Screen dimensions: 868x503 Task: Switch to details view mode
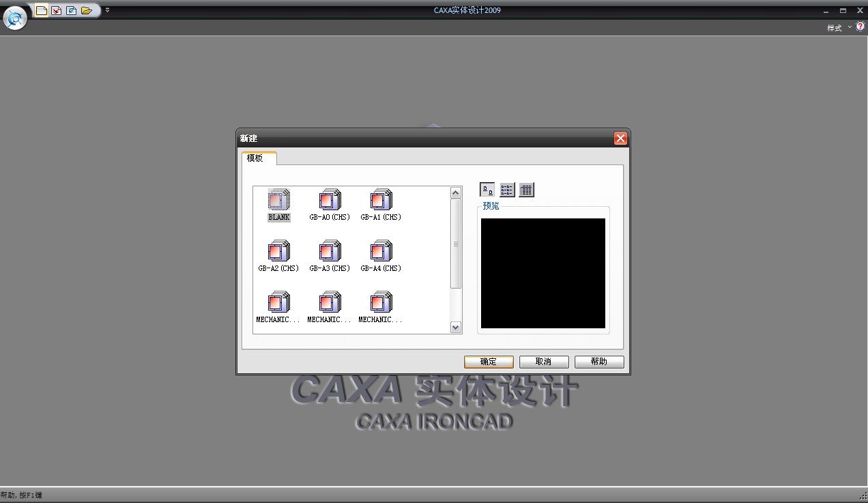526,190
